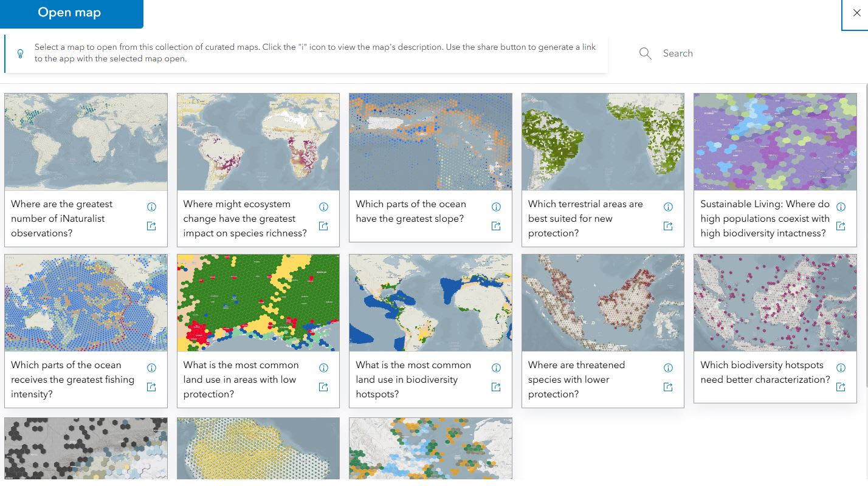Image resolution: width=868 pixels, height=486 pixels.
Task: Share the biodiversity hotspots land use map
Action: pyautogui.click(x=496, y=387)
